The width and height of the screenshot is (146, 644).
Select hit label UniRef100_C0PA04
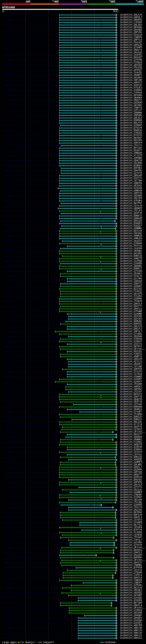[x=131, y=93]
